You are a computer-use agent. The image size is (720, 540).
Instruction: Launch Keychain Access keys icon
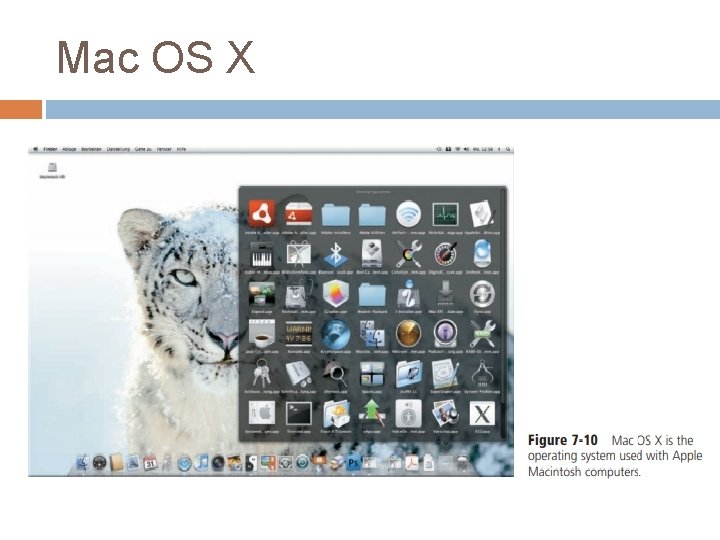click(262, 373)
